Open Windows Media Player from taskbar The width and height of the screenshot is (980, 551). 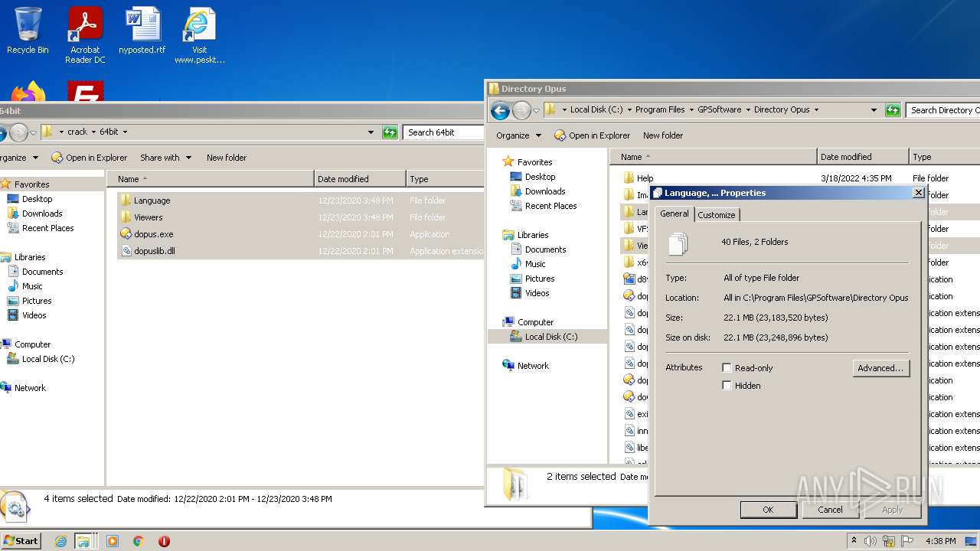tap(113, 541)
